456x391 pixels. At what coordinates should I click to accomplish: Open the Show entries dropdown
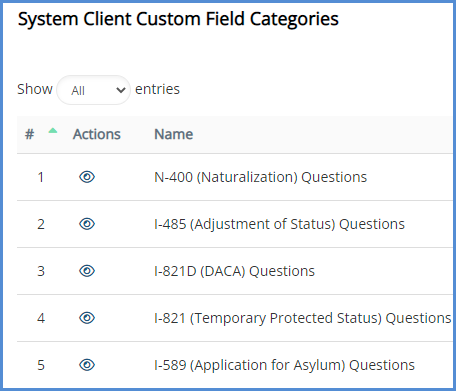point(93,90)
